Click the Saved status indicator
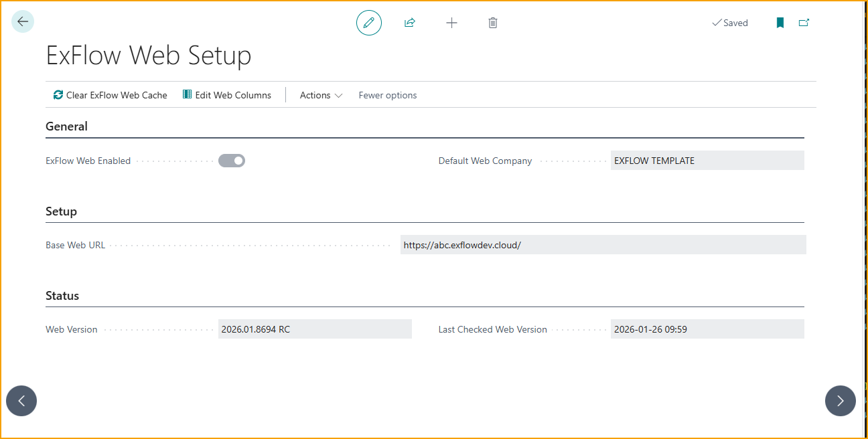The image size is (868, 439). click(729, 22)
